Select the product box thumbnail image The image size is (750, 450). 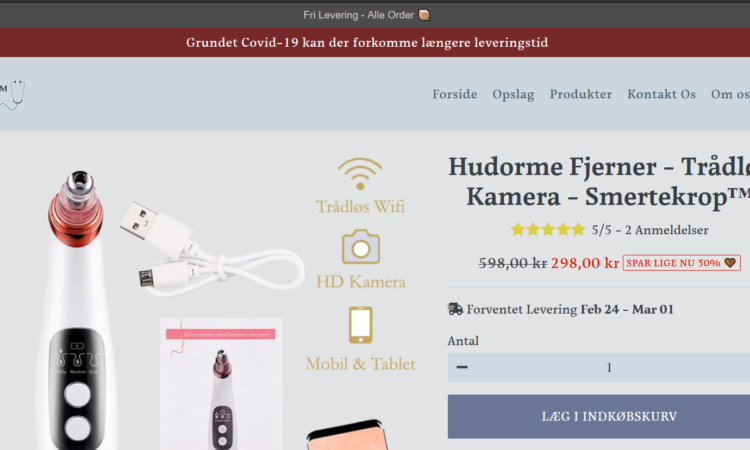(x=221, y=384)
